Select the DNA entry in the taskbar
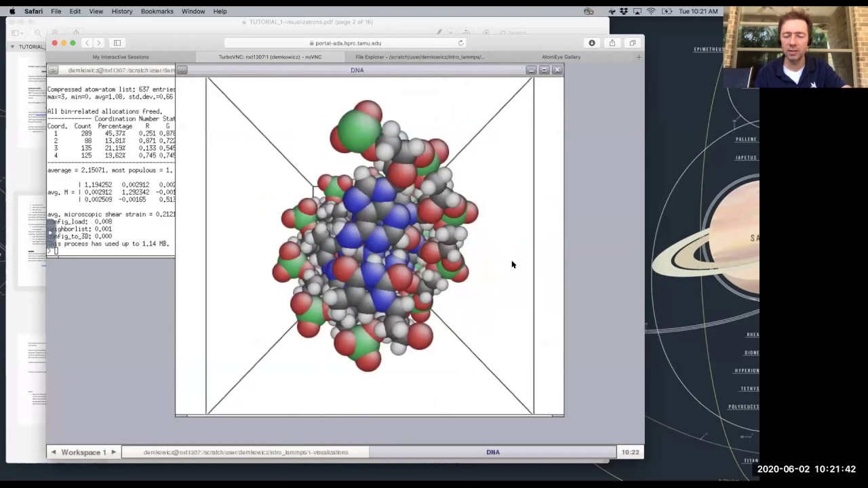Screen dimensions: 868x488 (x=493, y=452)
